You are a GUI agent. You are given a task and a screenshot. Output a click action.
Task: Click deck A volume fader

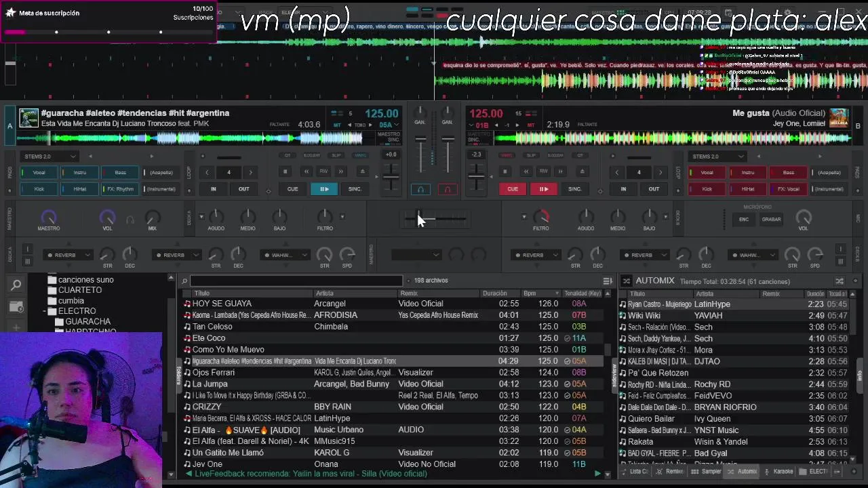420,155
